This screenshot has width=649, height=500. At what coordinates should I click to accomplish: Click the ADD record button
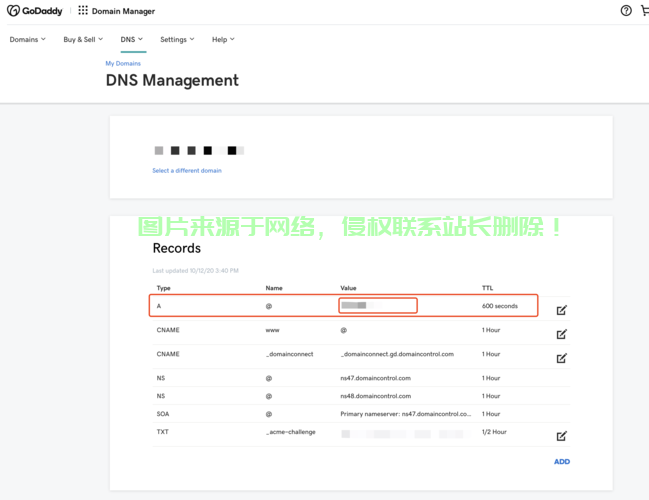[562, 462]
